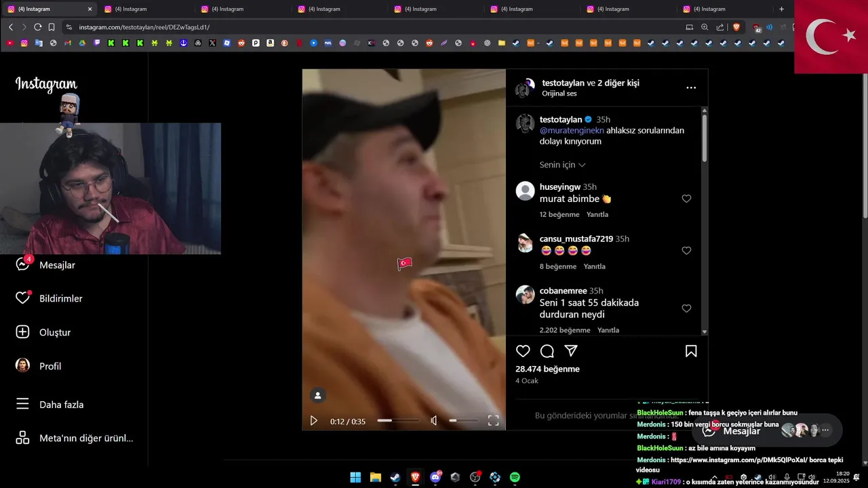Viewport: 868px width, 488px height.
Task: Share the page from address bar share icon
Action: point(720,27)
